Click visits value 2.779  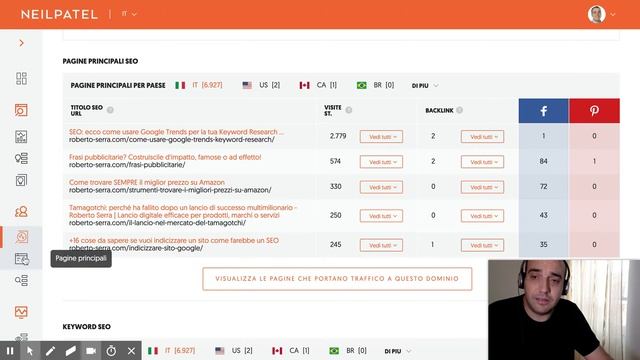click(x=338, y=136)
